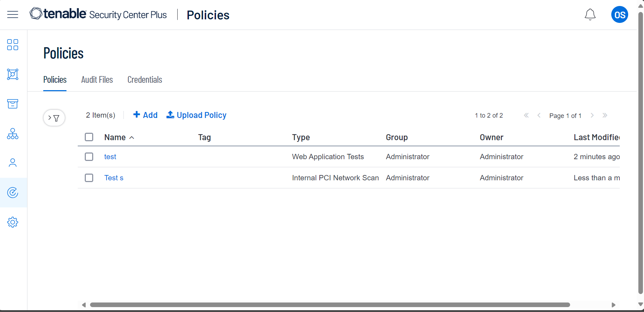Click the network nodes sidebar icon
The image size is (644, 312).
(x=13, y=74)
